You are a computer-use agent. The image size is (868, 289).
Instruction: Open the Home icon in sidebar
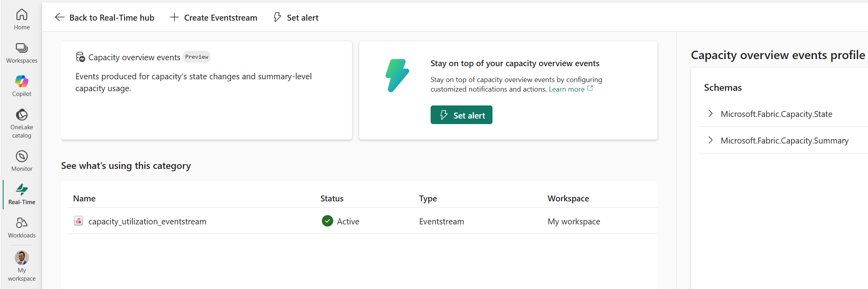[x=22, y=19]
